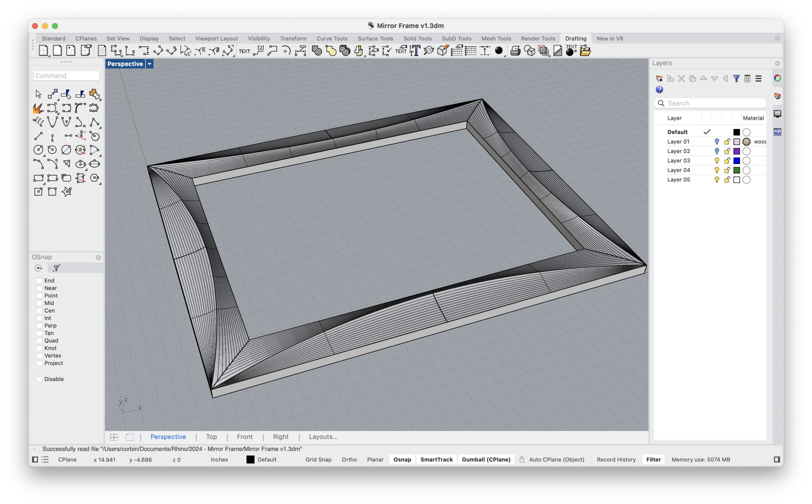Select the arrow pointer tool in sidebar
Image resolution: width=812 pixels, height=504 pixels.
pyautogui.click(x=38, y=94)
